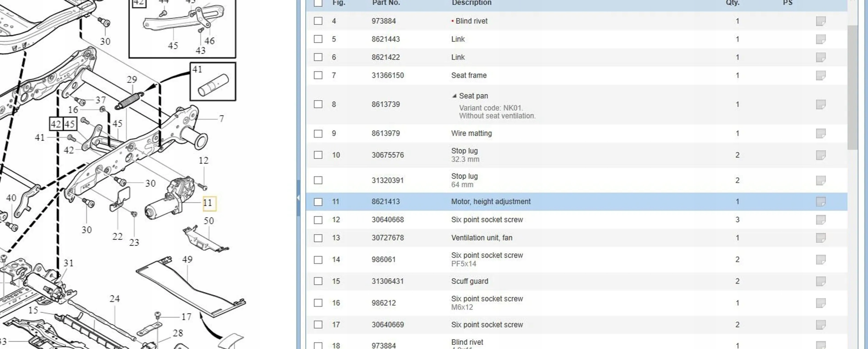Select callout 28 in the diagram

tap(178, 333)
